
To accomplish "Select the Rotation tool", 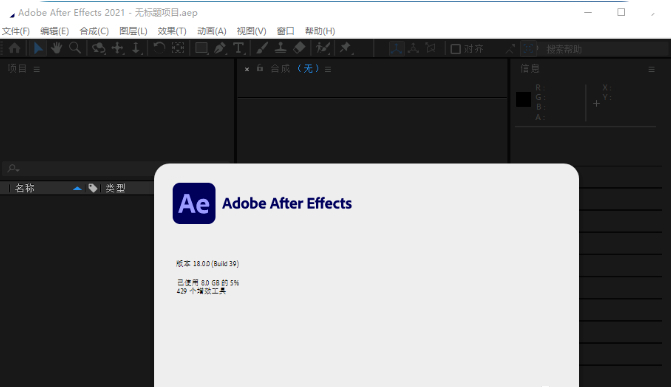I will (159, 48).
